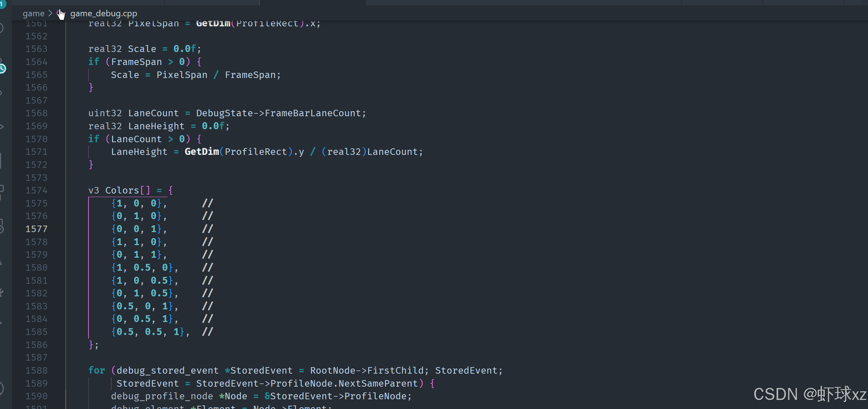868x409 pixels.
Task: Click the FrameBarLaneCount member reference
Action: 312,113
